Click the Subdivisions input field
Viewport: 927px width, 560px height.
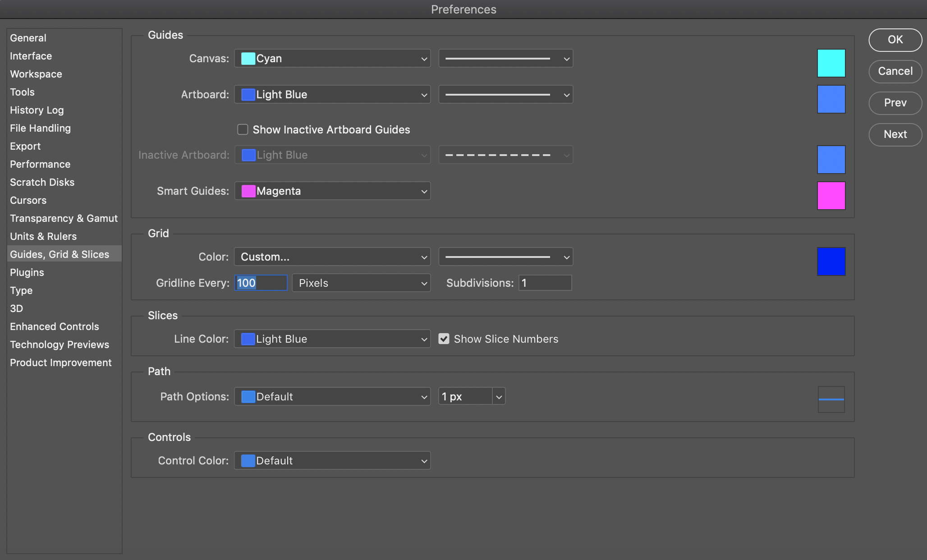(545, 283)
